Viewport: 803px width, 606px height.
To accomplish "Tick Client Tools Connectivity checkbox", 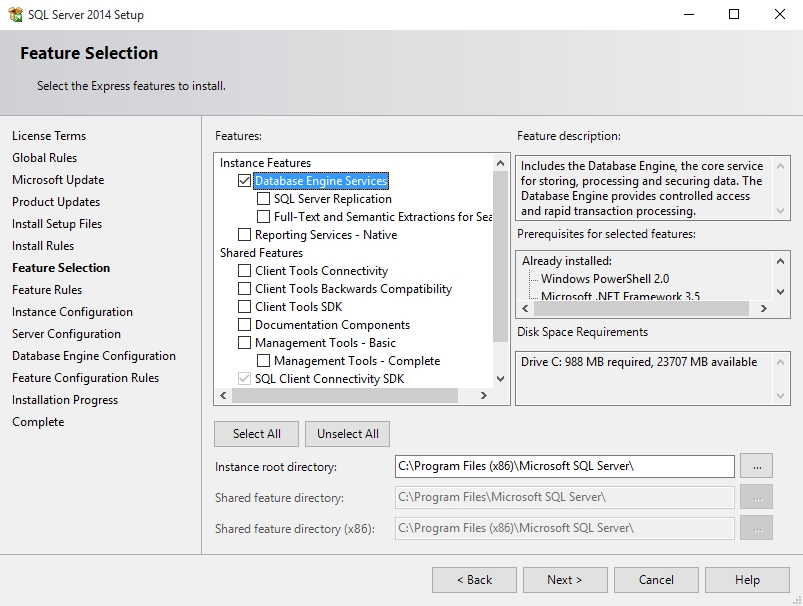I will pos(244,271).
